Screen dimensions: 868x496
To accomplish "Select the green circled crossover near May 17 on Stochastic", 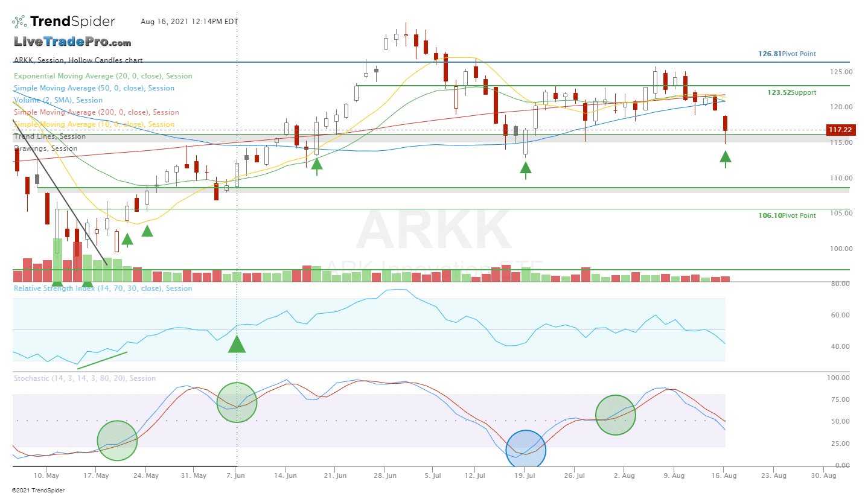I will point(117,441).
